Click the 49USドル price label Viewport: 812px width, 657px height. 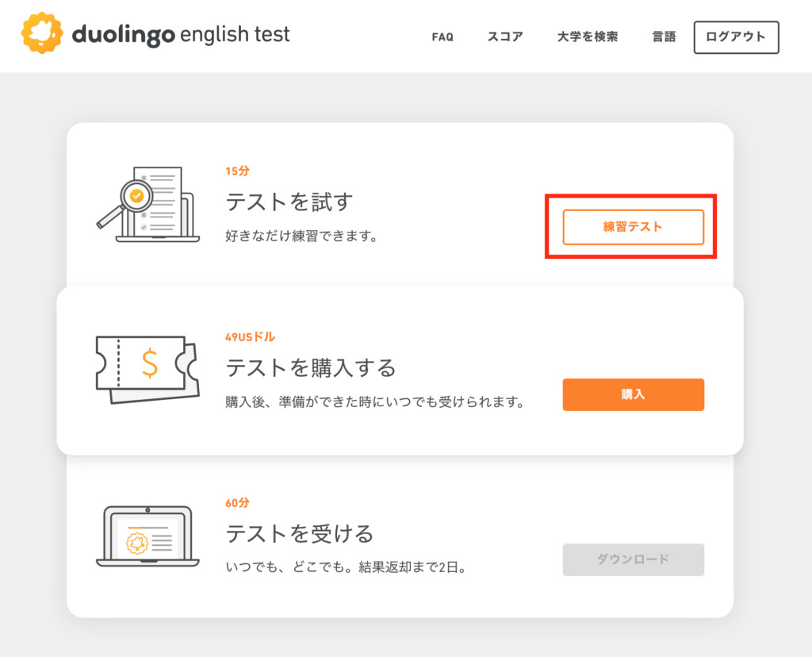tap(250, 336)
